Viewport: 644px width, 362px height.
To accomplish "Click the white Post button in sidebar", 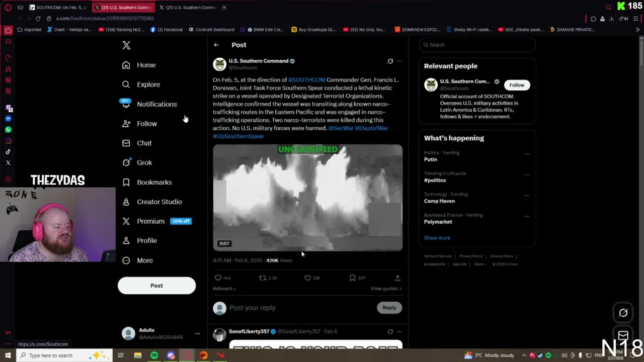I will (x=156, y=286).
